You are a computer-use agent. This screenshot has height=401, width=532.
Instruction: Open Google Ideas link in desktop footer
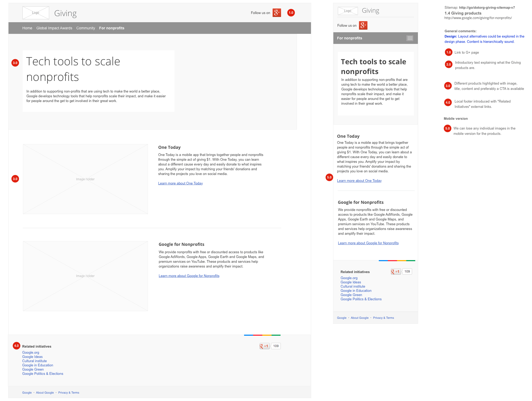pyautogui.click(x=32, y=357)
